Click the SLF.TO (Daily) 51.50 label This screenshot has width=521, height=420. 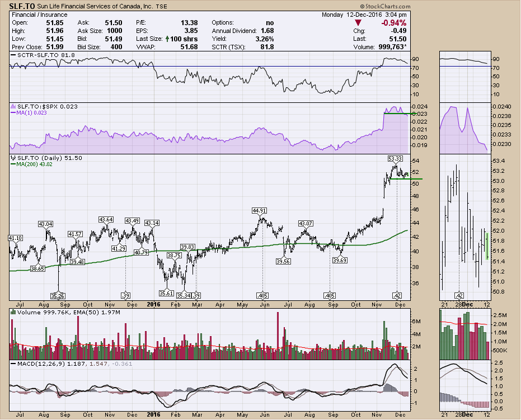point(49,158)
